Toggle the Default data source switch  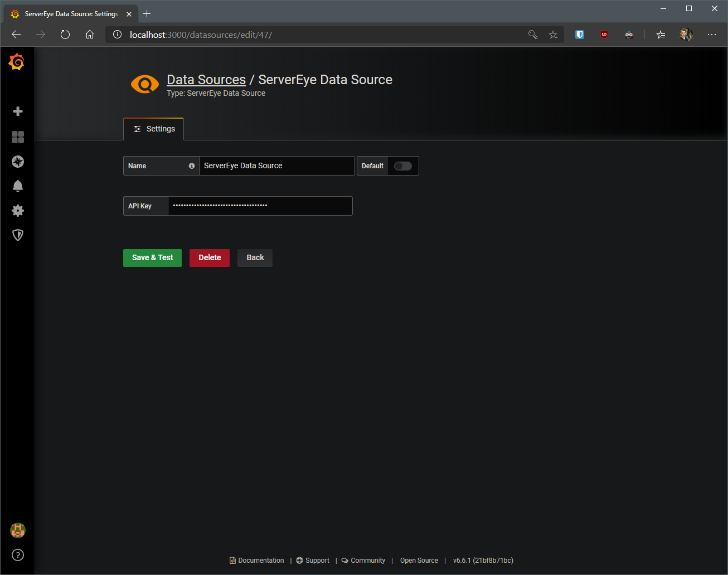[403, 166]
